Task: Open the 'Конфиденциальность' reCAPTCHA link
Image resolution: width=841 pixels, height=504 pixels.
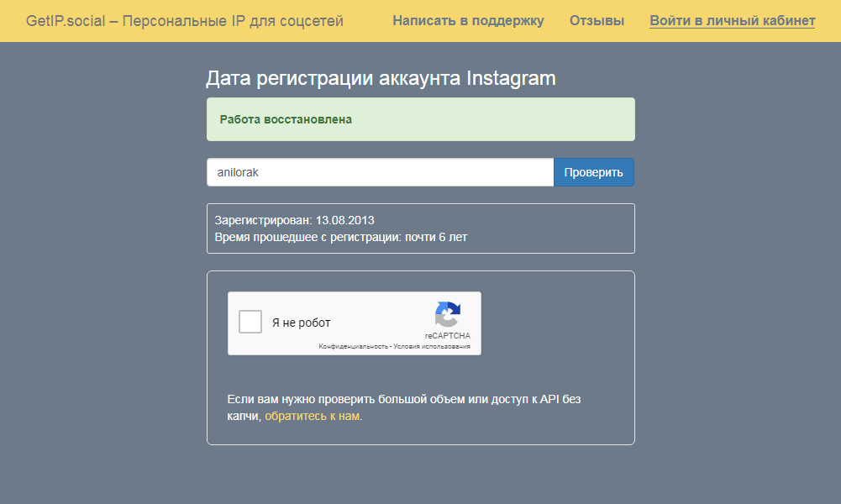Action: click(x=353, y=346)
